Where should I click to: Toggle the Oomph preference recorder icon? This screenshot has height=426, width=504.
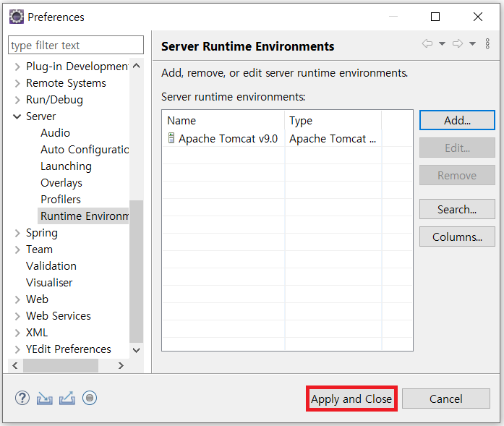90,398
